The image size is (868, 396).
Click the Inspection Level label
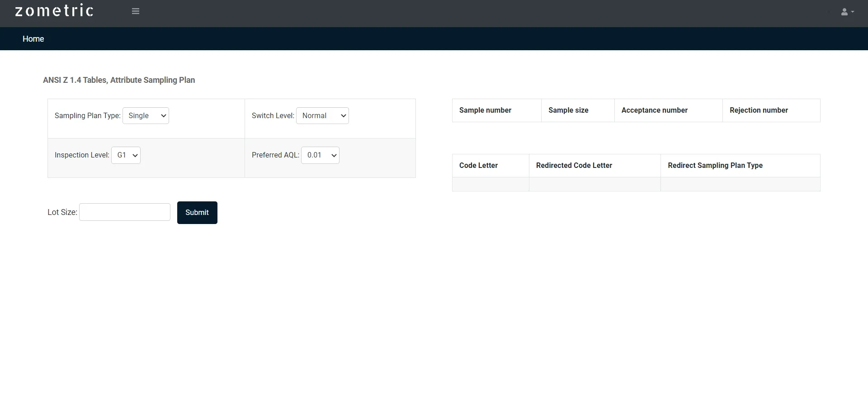pyautogui.click(x=82, y=155)
